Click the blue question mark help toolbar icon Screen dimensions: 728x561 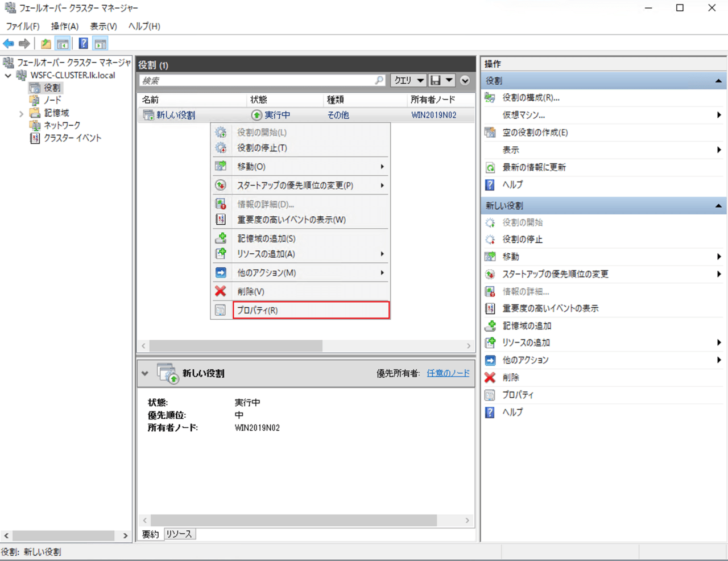(x=83, y=44)
